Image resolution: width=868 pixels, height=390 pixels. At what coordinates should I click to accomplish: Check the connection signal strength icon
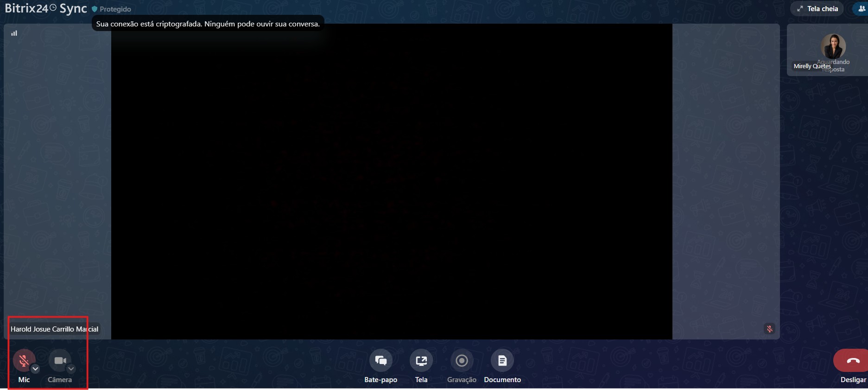click(14, 33)
